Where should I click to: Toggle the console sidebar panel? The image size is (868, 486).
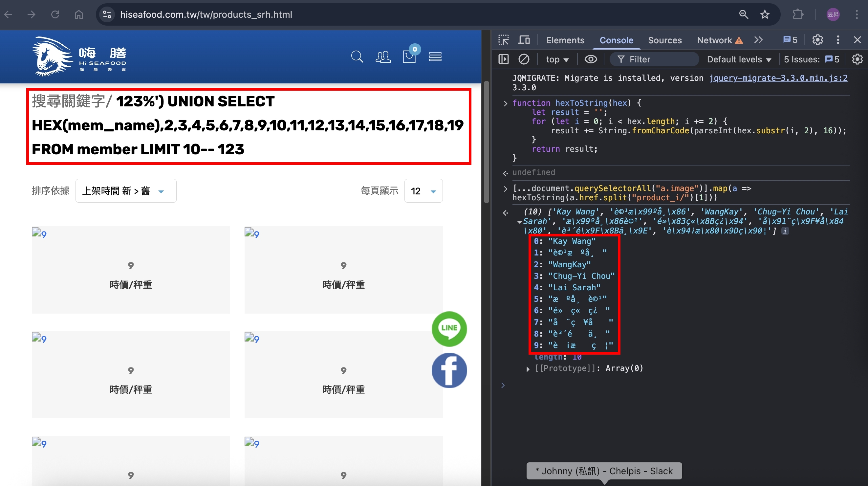coord(503,59)
